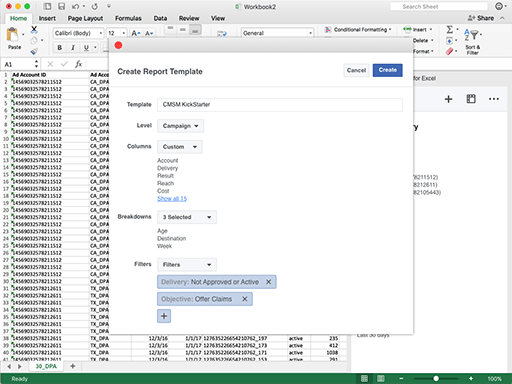
Task: Remove the Delivery: Not Approved or Active filter
Action: (268, 282)
